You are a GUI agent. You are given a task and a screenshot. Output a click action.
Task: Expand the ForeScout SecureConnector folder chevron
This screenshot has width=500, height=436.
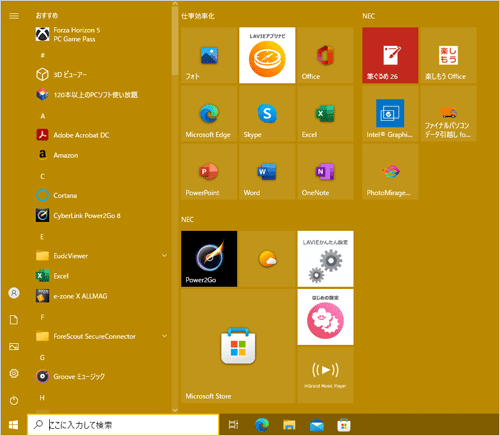(x=164, y=336)
